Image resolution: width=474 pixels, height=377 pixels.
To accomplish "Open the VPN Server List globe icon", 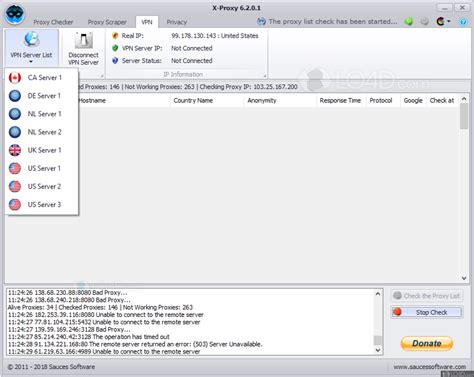I will click(x=31, y=40).
